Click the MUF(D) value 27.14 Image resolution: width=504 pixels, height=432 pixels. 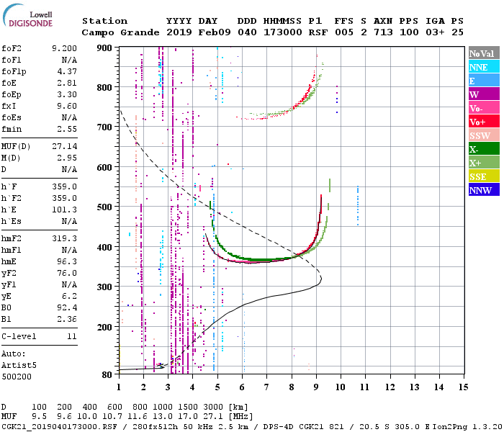point(65,147)
